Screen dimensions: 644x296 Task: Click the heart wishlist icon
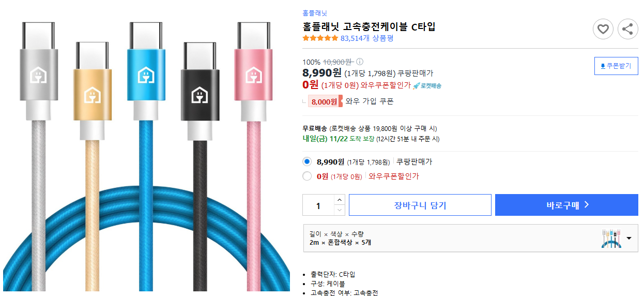[x=603, y=29]
